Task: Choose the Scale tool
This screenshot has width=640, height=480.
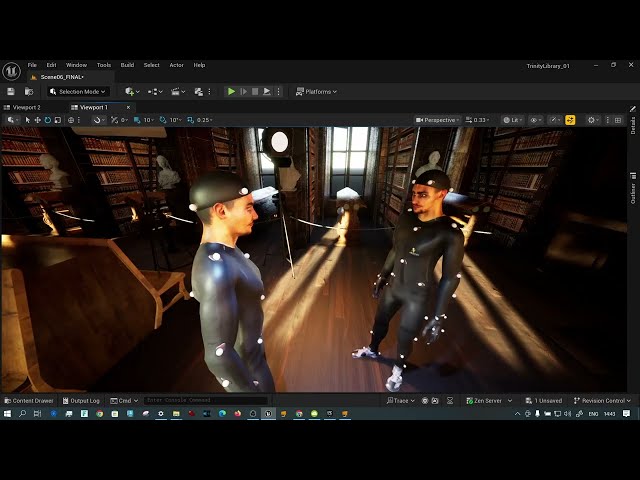Action: pyautogui.click(x=58, y=120)
